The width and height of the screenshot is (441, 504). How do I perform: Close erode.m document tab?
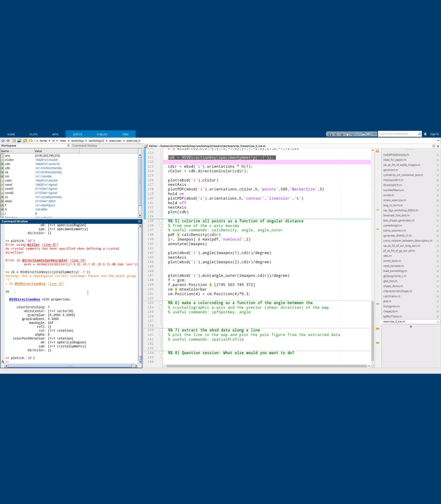(x=438, y=195)
